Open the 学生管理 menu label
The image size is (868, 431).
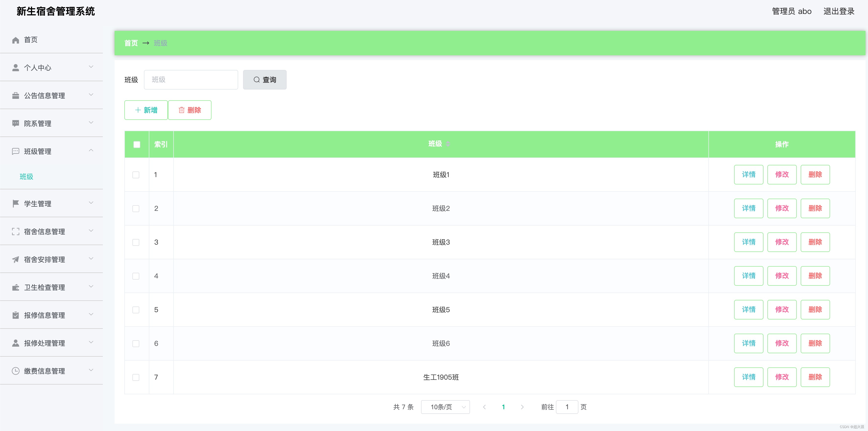(x=38, y=204)
